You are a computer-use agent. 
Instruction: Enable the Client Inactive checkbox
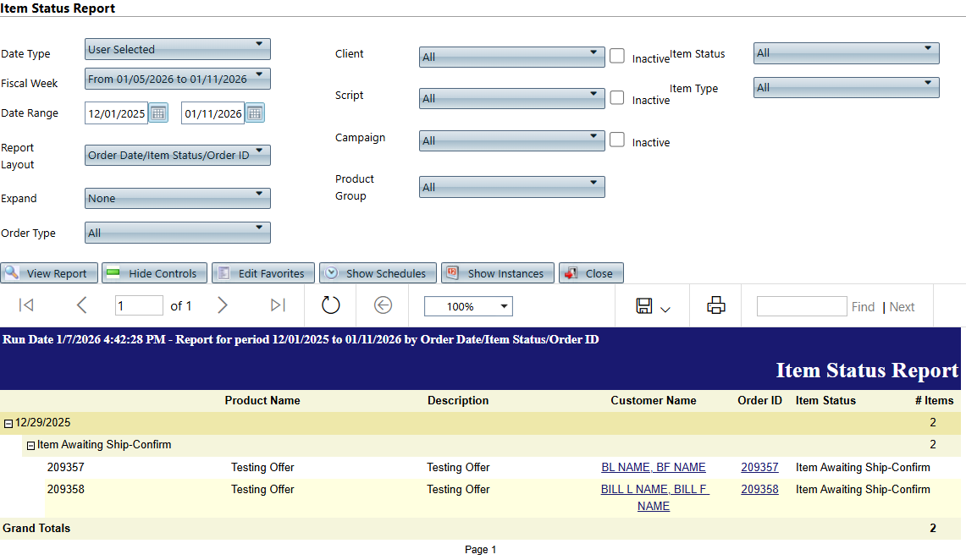617,56
